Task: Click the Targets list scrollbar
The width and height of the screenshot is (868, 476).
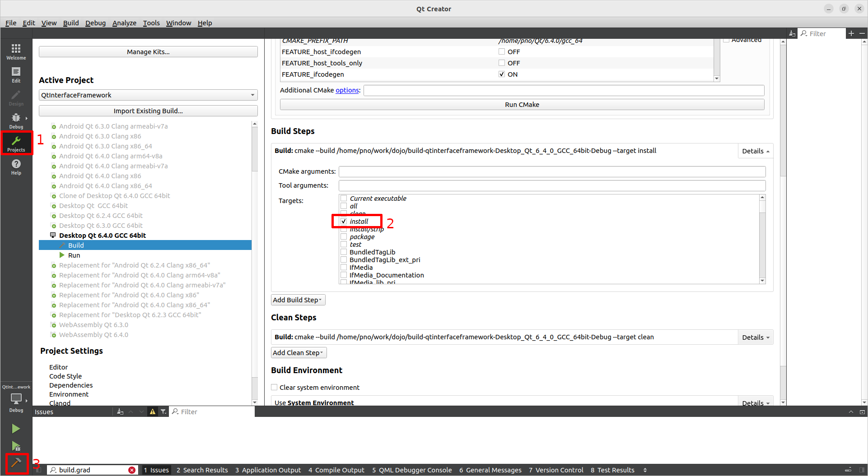Action: (x=762, y=239)
